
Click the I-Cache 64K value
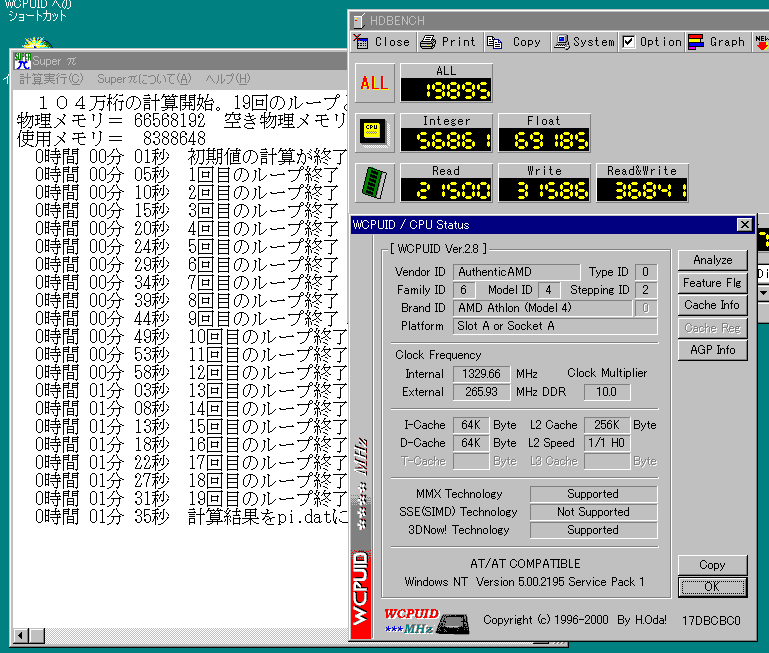pyautogui.click(x=471, y=425)
